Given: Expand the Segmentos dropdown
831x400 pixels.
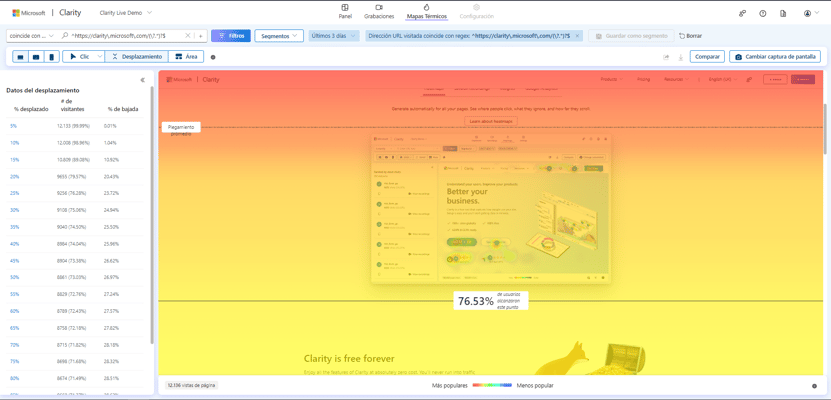Looking at the screenshot, I should [x=279, y=35].
